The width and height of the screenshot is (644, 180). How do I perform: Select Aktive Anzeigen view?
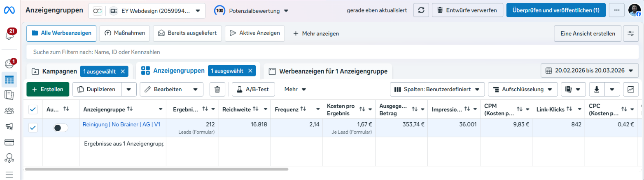coord(254,33)
